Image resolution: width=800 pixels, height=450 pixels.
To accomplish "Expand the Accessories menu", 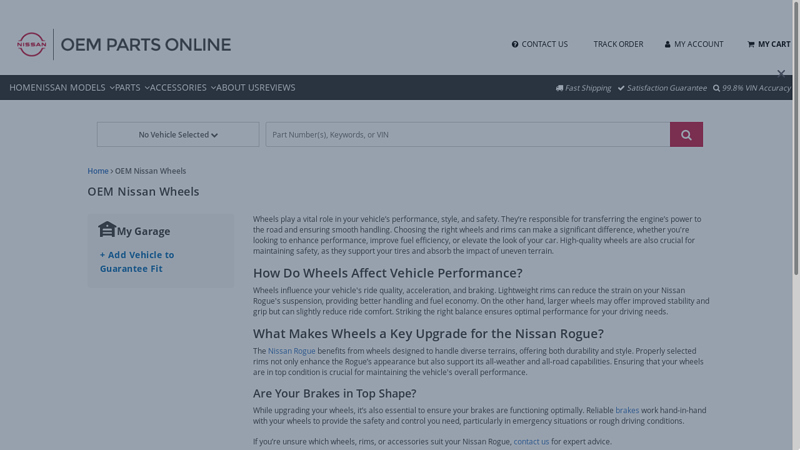I will click(183, 88).
